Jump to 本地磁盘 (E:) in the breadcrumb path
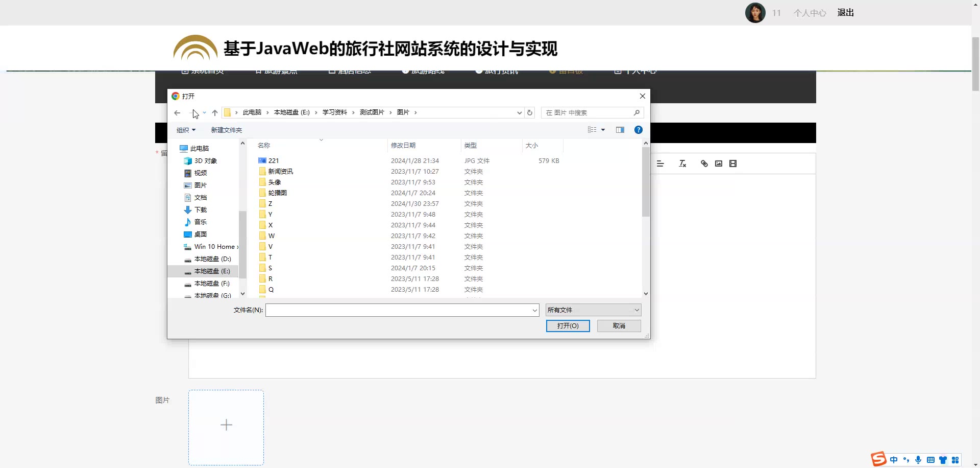980x468 pixels. (x=292, y=112)
